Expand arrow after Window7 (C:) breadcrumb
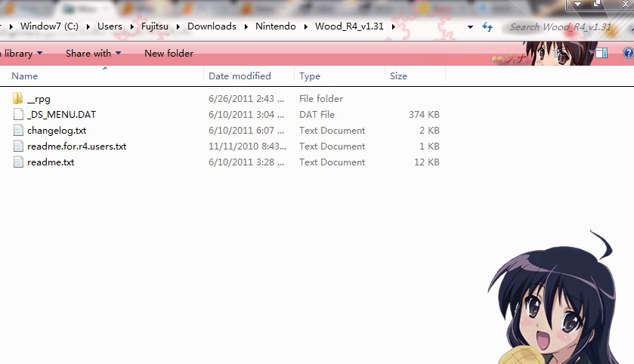The image size is (634, 364). click(x=88, y=26)
